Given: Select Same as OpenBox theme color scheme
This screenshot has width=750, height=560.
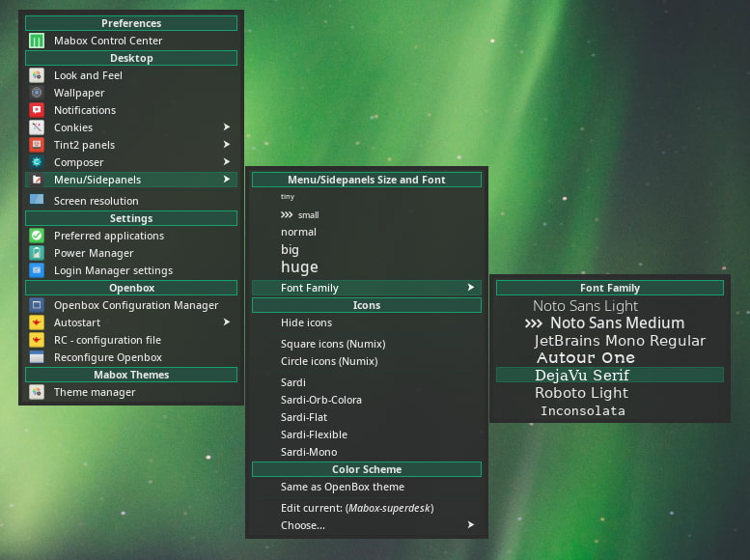Looking at the screenshot, I should [x=342, y=487].
